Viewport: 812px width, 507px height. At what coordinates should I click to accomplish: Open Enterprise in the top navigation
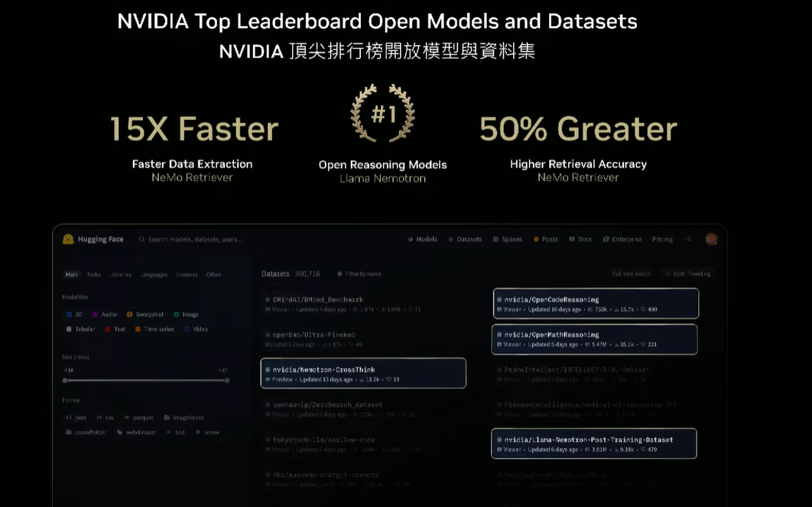coord(622,239)
